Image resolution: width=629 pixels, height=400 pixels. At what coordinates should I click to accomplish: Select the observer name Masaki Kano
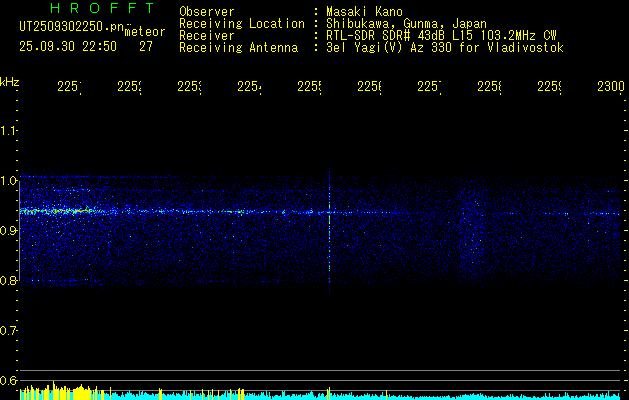(364, 12)
